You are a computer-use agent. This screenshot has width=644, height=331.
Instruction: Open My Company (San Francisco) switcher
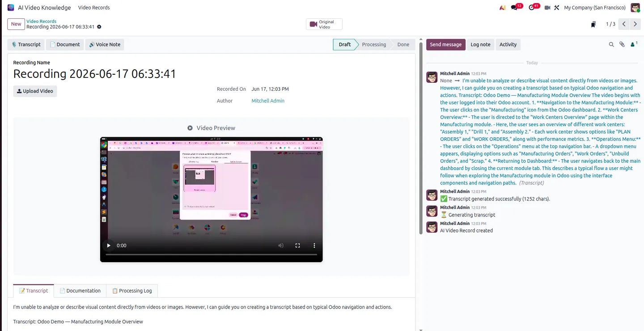point(595,8)
